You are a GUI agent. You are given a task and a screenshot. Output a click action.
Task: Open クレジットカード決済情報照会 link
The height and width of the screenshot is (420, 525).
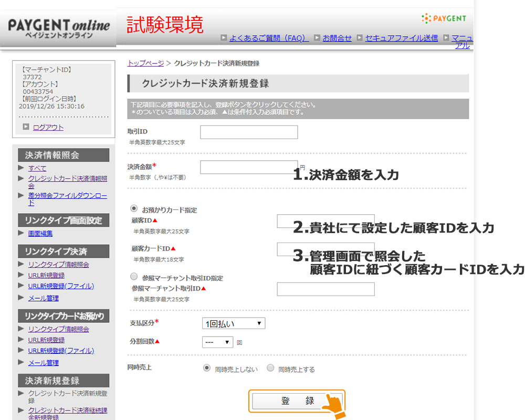click(x=68, y=182)
